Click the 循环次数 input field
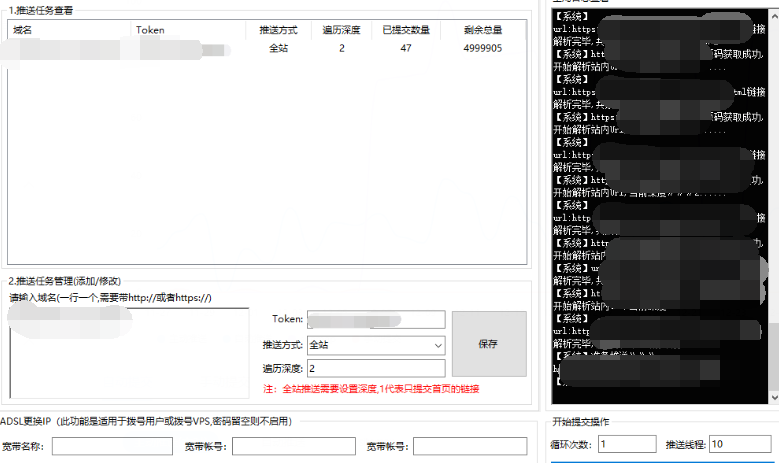This screenshot has height=463, width=779. 627,444
